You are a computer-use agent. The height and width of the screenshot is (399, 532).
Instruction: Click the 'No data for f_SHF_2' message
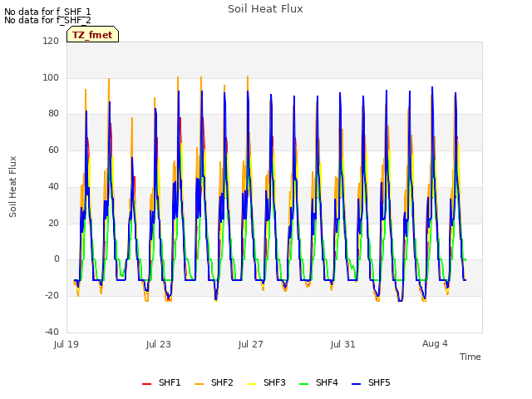[x=47, y=20]
